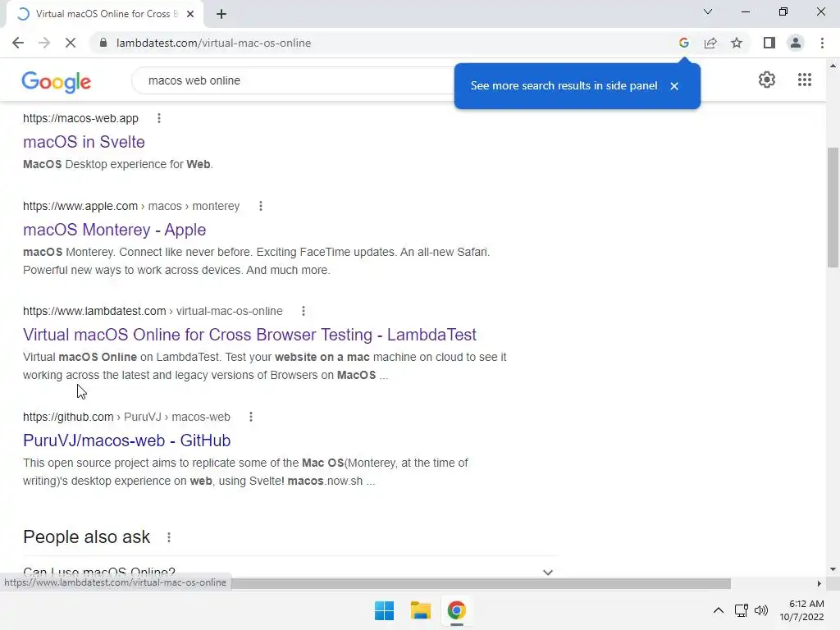Open macOS Monterey - Apple link

coord(115,230)
